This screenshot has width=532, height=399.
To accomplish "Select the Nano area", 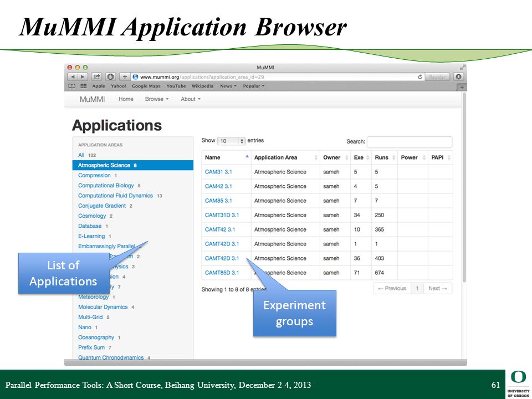I will pyautogui.click(x=84, y=328).
